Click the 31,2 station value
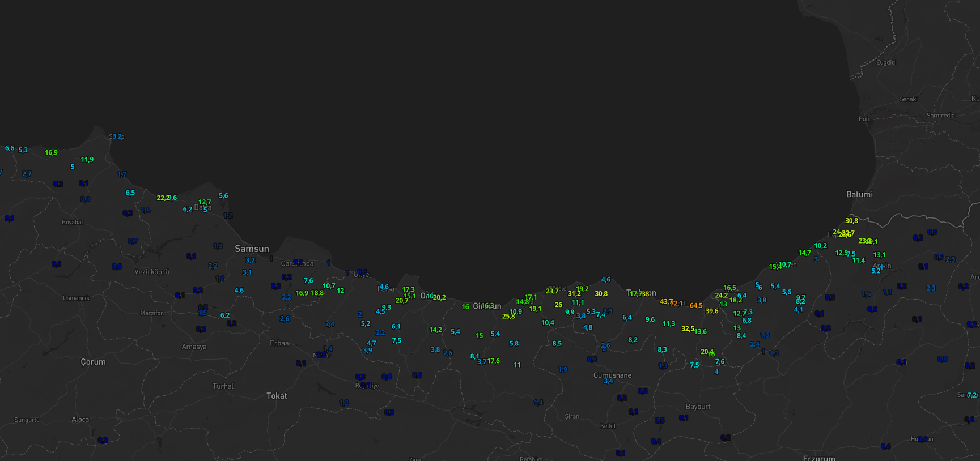This screenshot has height=461, width=980. click(x=574, y=294)
